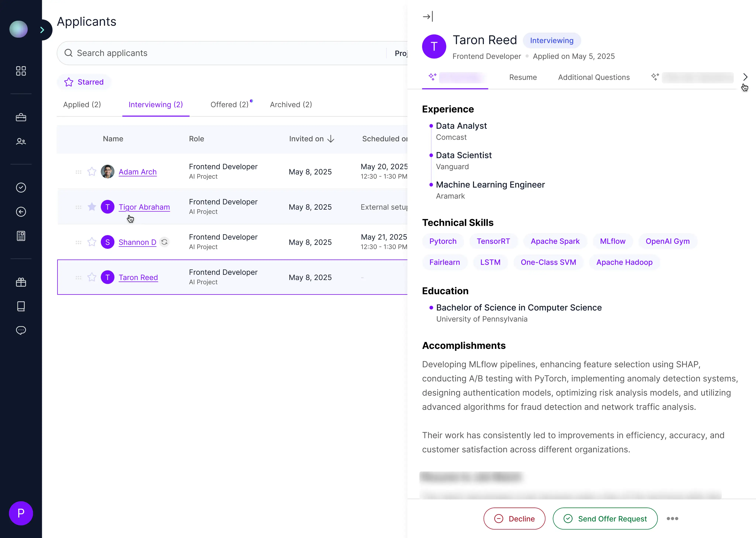This screenshot has height=538, width=756.
Task: Open Shannon D applicant link
Action: (x=137, y=242)
